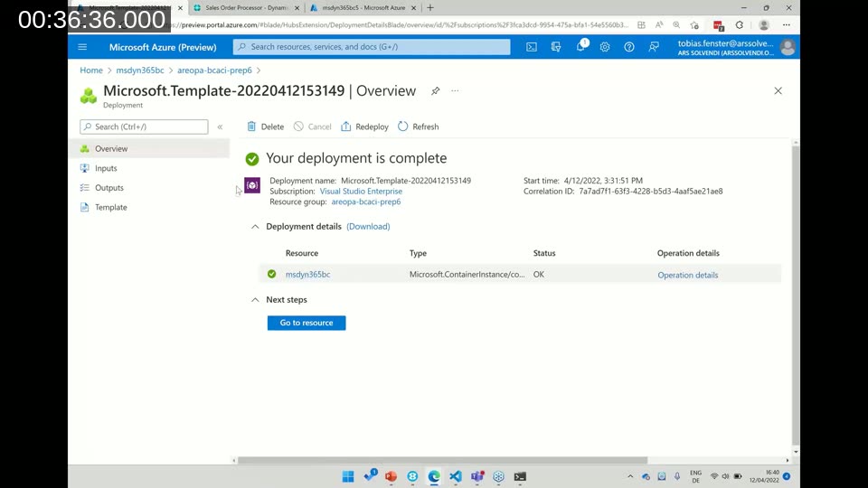
Task: Open the browser settings and more menu
Action: point(786,25)
